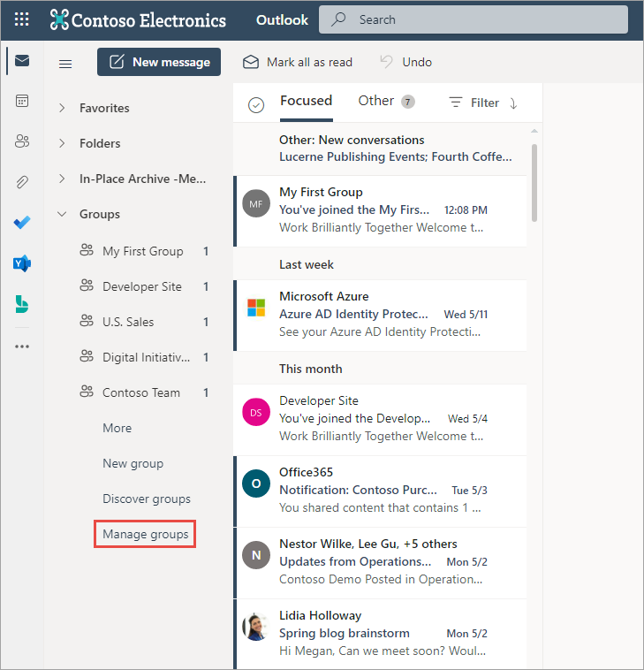Image resolution: width=644 pixels, height=670 pixels.
Task: Click the search magnifier icon
Action: (338, 19)
